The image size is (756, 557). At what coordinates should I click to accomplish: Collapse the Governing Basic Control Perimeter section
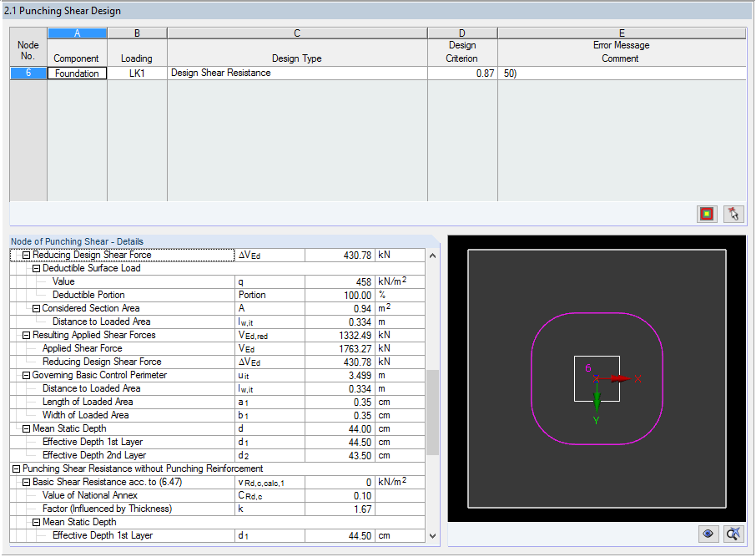click(x=26, y=375)
